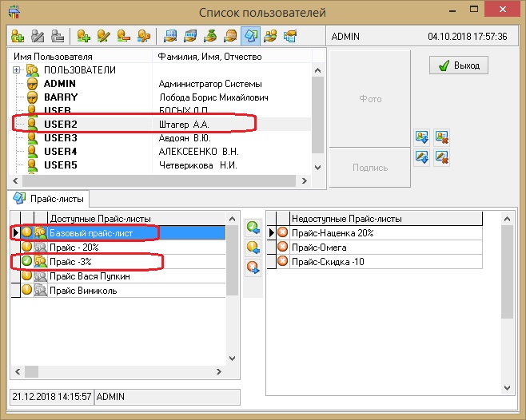Click the edit user pencil toolbar icon
Screen dimensions: 526x420
tap(103, 36)
